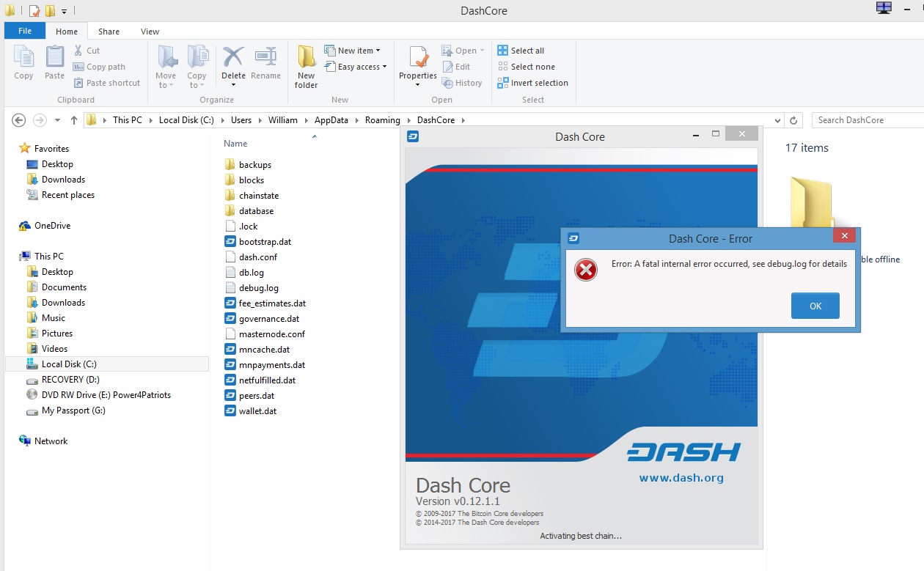Click the Back navigation arrow
This screenshot has width=924, height=571.
click(19, 120)
